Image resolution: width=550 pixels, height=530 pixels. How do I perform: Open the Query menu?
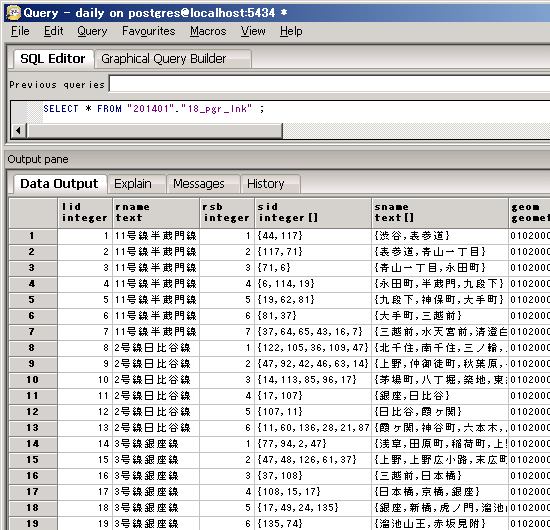[x=92, y=31]
